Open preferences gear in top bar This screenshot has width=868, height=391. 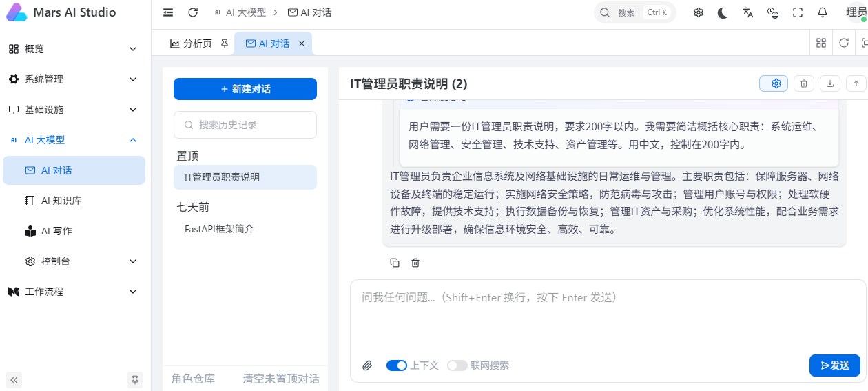(699, 12)
